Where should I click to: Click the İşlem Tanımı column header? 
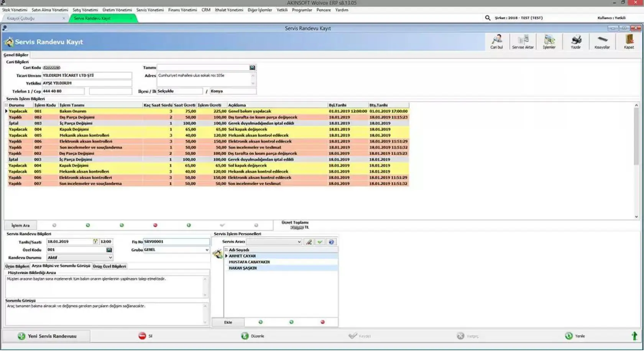pos(100,105)
